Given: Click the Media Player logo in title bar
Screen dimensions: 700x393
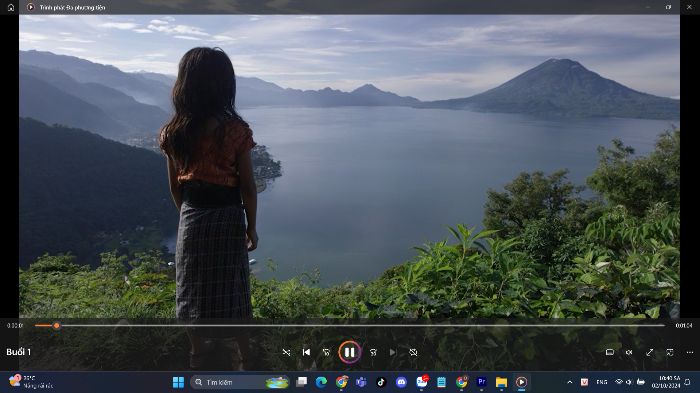Looking at the screenshot, I should click(x=30, y=7).
